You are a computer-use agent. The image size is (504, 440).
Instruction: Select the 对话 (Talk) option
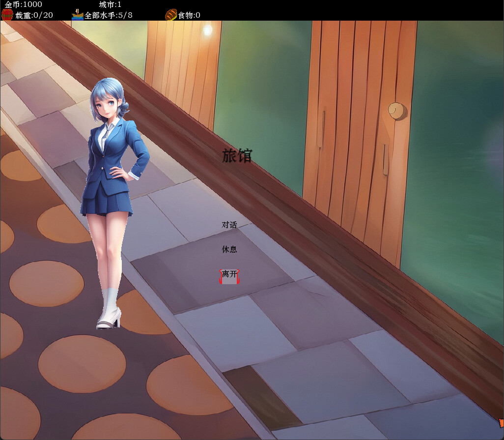pyautogui.click(x=230, y=225)
